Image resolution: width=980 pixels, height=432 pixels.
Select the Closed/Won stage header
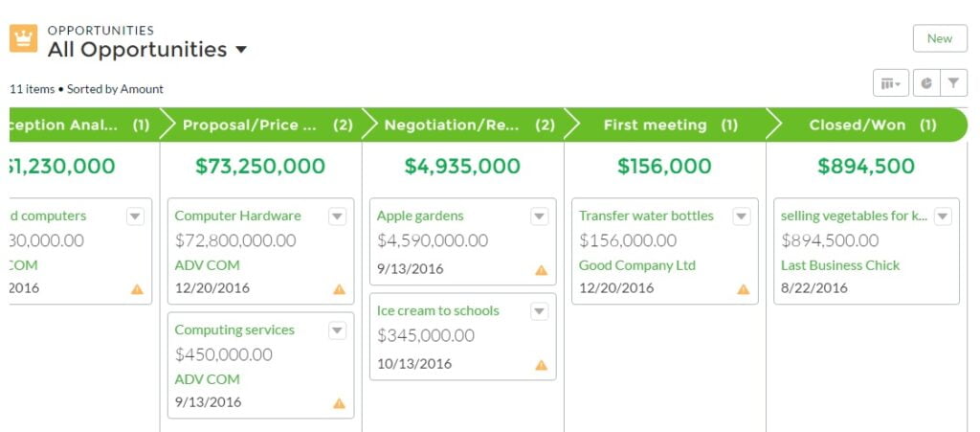click(x=867, y=125)
